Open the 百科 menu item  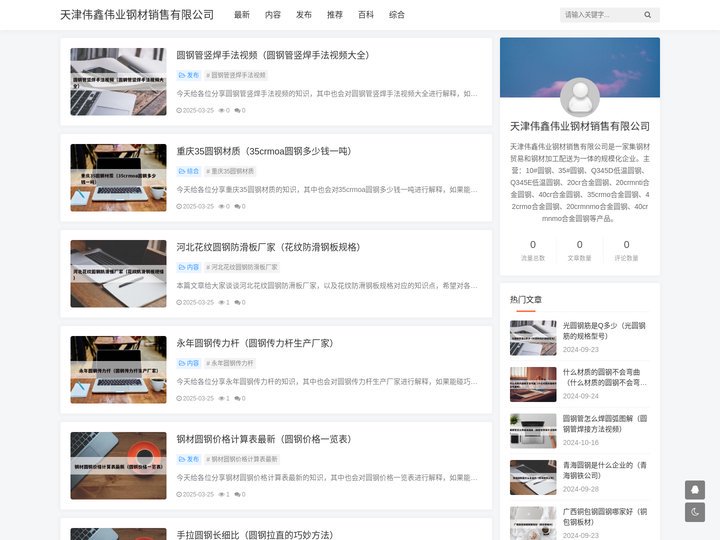(x=366, y=15)
